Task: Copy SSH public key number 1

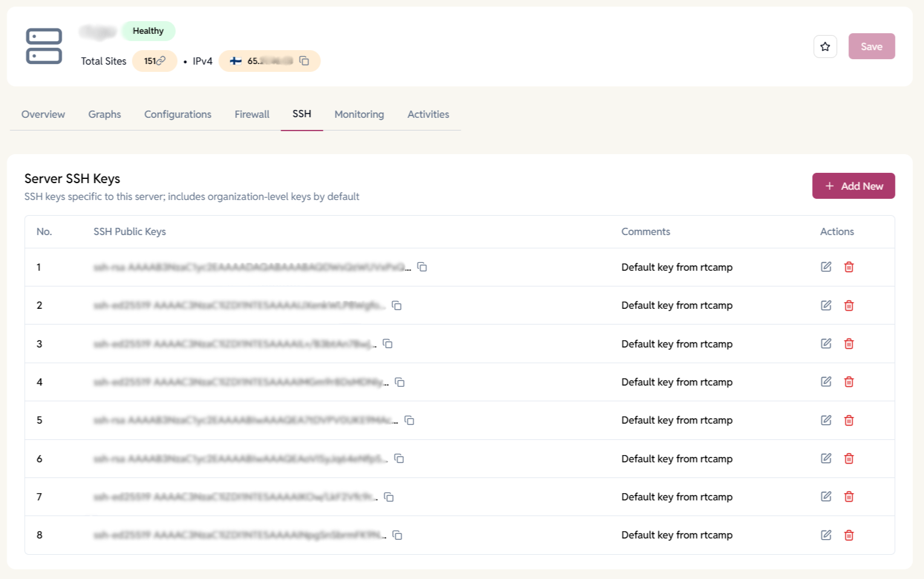Action: (421, 267)
